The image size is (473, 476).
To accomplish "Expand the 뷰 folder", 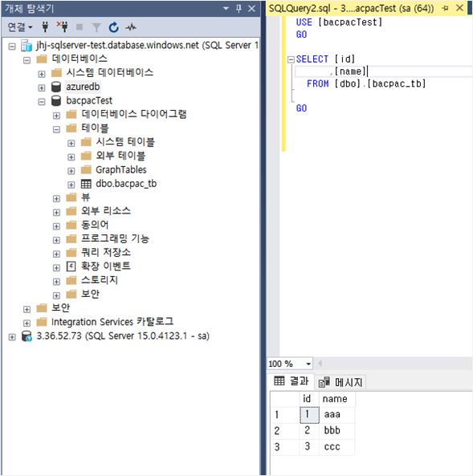I will coord(56,198).
